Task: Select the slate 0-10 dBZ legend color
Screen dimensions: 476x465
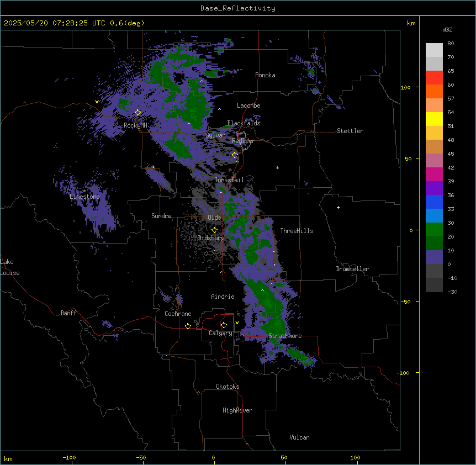Action: pos(434,257)
